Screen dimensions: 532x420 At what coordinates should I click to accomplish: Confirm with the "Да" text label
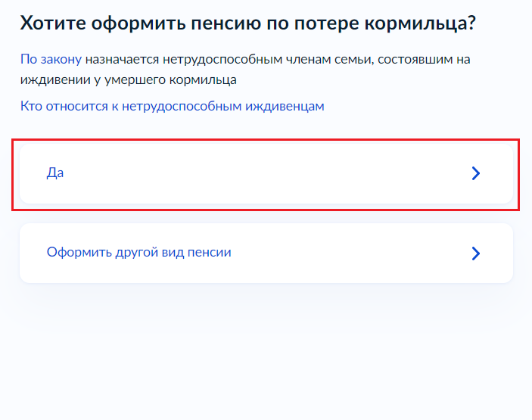pos(55,173)
